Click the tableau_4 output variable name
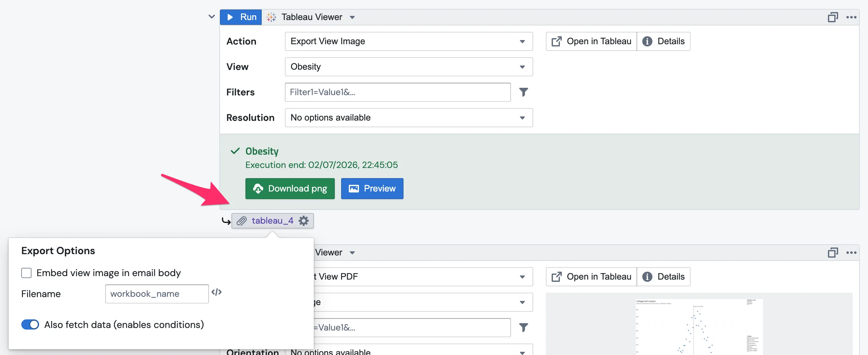The image size is (868, 355). pyautogui.click(x=272, y=220)
